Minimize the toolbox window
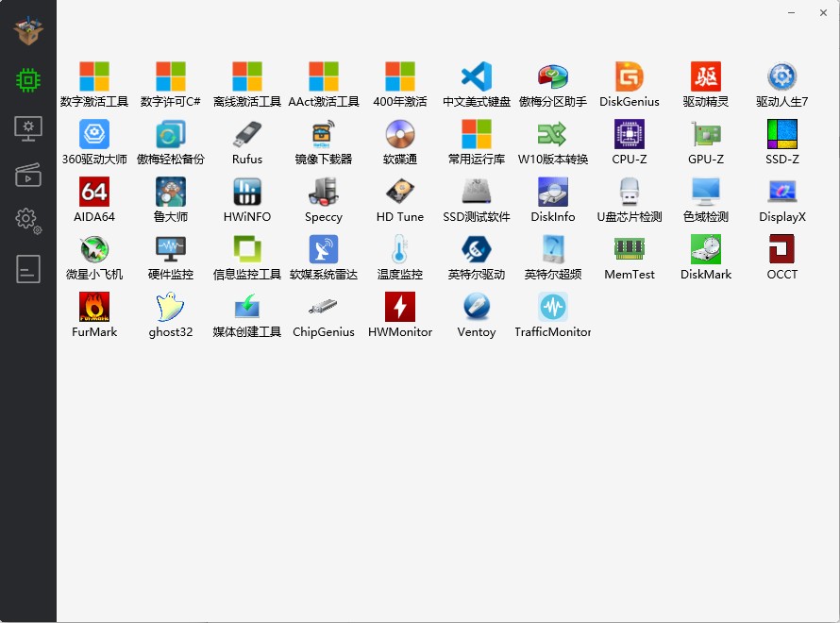 tap(791, 12)
